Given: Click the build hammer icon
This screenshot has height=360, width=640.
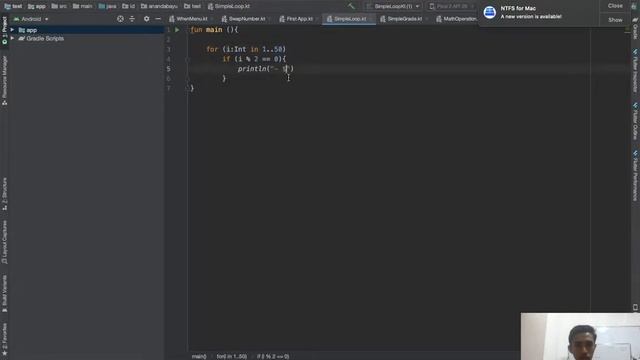Looking at the screenshot, I should pos(351,6).
